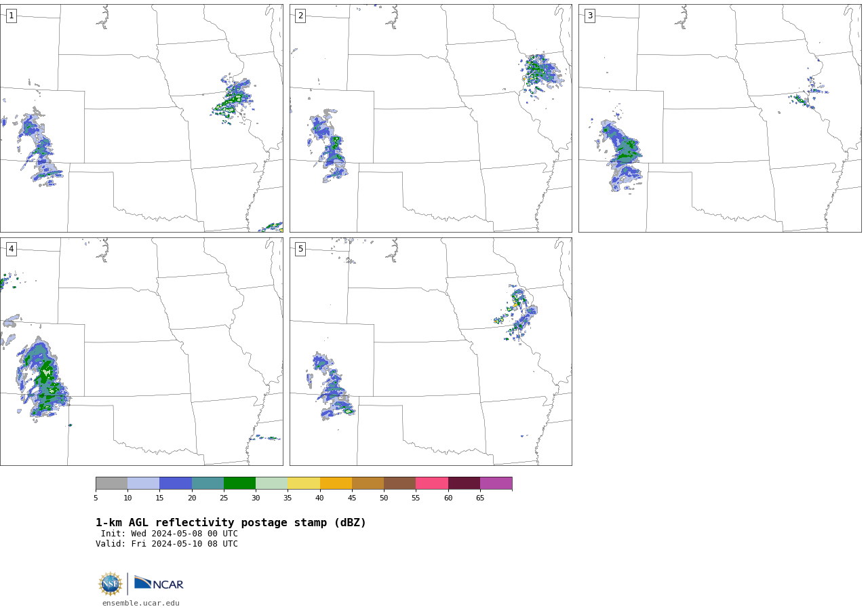Click the Valid: Fri 2024-05-10 08 UTC text

pyautogui.click(x=167, y=544)
